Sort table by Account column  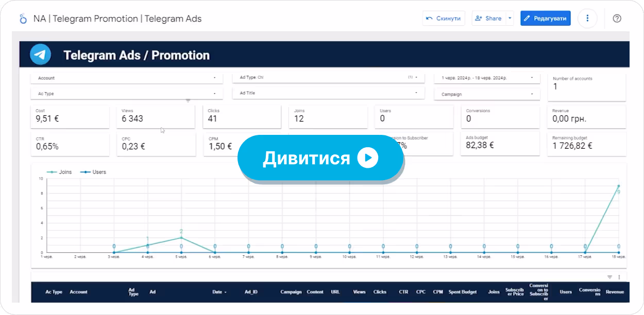(x=79, y=292)
